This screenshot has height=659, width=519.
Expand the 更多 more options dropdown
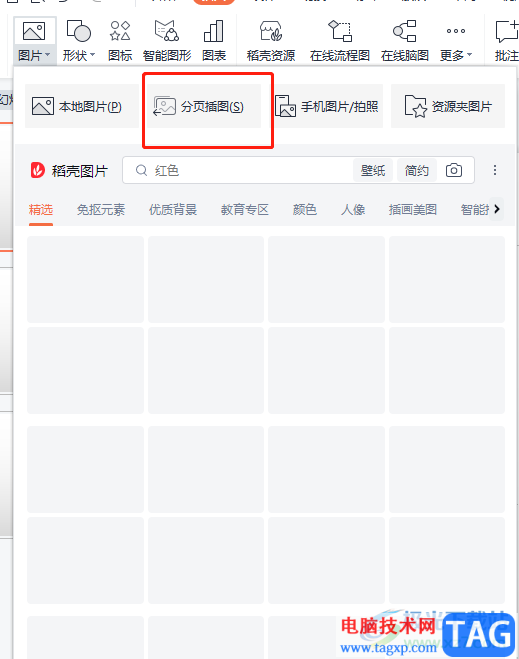pos(456,41)
